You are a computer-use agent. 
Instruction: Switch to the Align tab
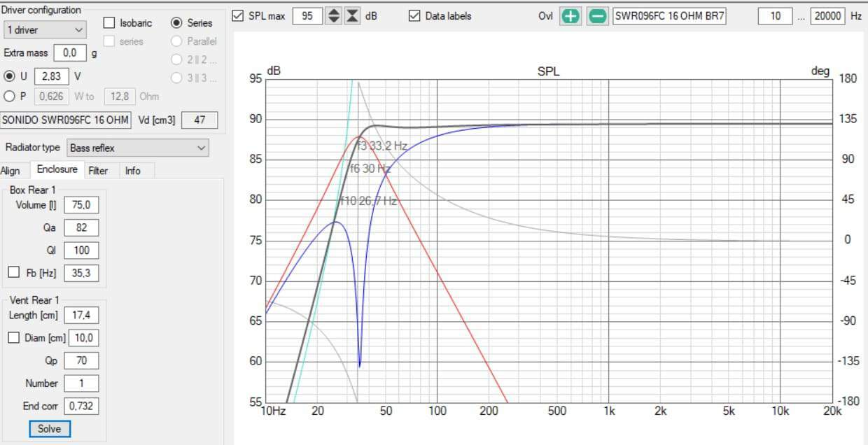pyautogui.click(x=10, y=171)
